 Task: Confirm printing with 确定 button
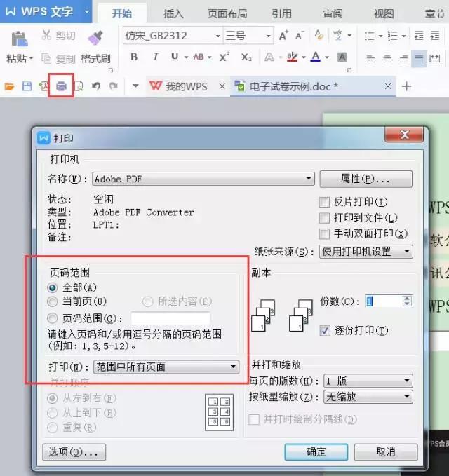(x=316, y=452)
